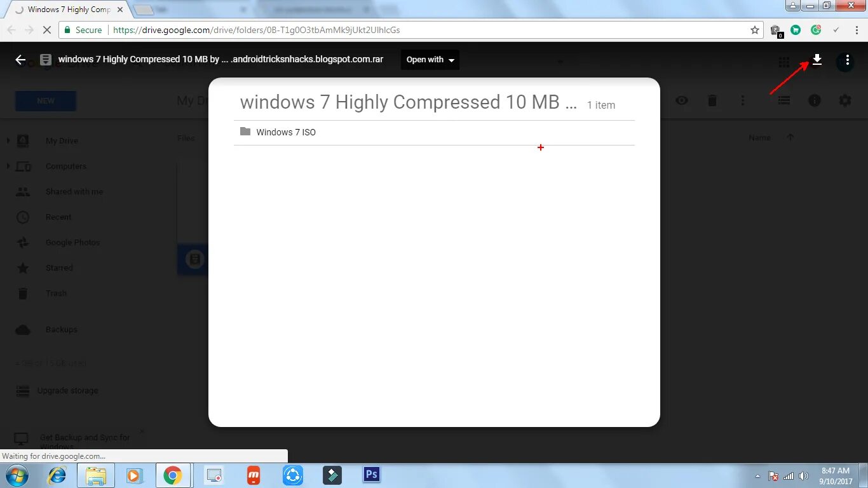The image size is (868, 488).
Task: Click the Upgrade storage link
Action: [67, 391]
